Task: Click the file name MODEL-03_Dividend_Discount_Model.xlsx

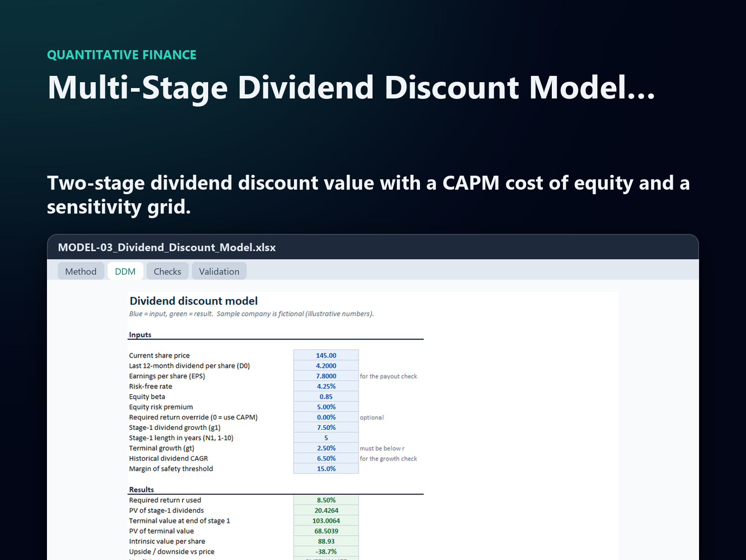Action: 167,247
